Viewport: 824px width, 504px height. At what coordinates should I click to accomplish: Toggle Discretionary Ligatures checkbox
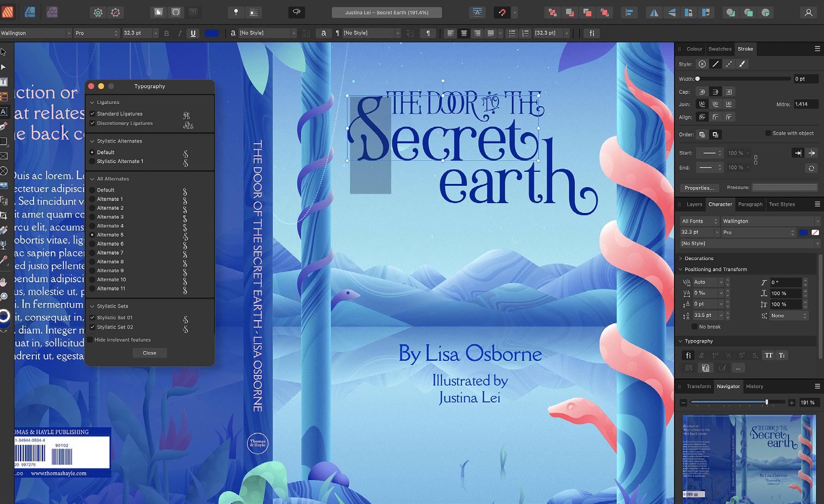(92, 123)
